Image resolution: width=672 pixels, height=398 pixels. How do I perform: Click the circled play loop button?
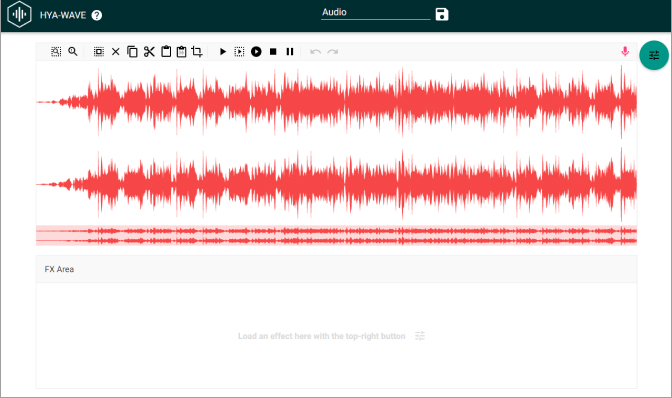[256, 52]
